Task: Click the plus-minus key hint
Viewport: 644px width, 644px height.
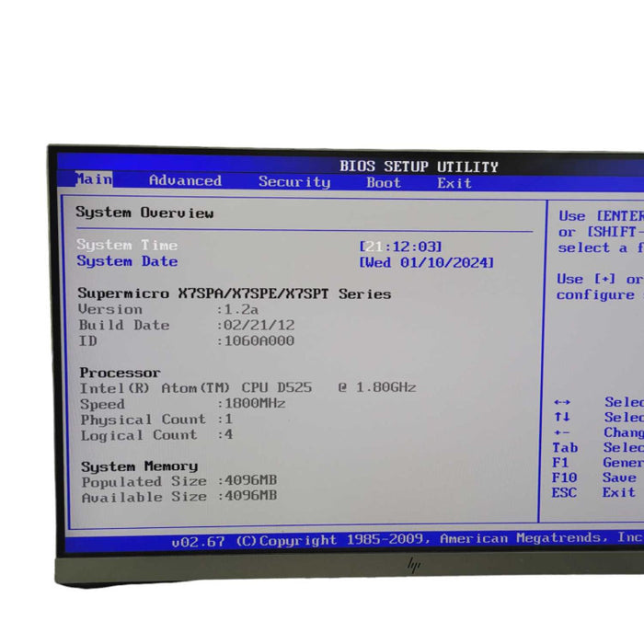Action: [x=561, y=432]
